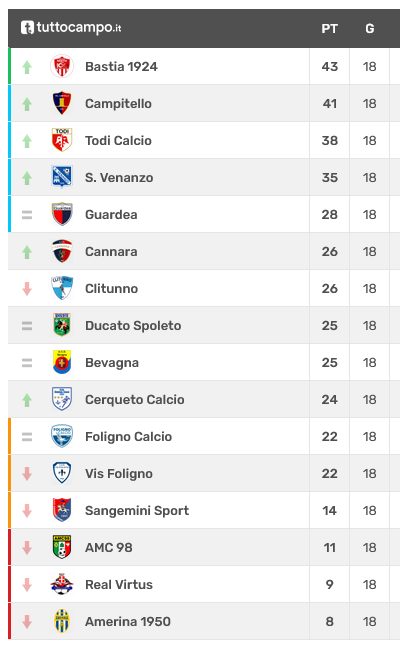Image resolution: width=400 pixels, height=651 pixels.
Task: Open the Amerina 1950 team badge
Action: [62, 622]
